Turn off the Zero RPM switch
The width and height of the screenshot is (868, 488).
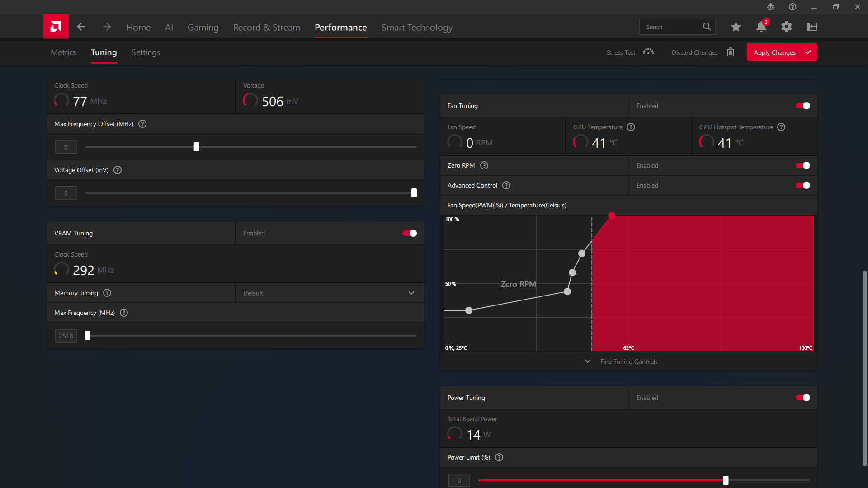tap(802, 165)
